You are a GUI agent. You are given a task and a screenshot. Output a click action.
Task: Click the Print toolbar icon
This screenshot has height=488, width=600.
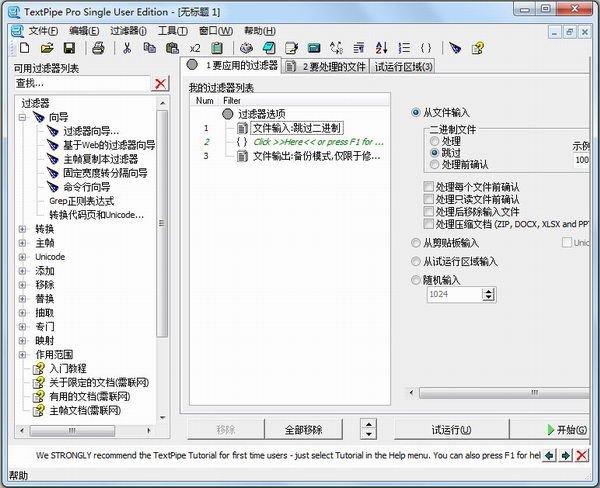click(99, 48)
